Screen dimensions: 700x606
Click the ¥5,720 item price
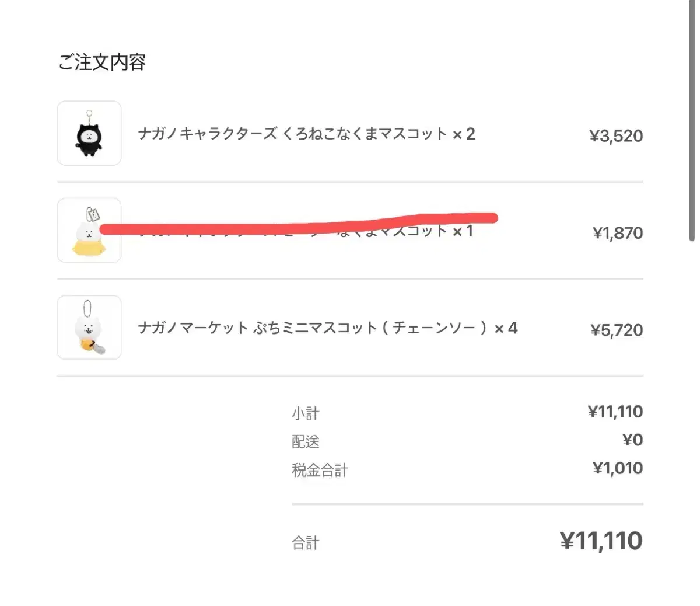617,330
